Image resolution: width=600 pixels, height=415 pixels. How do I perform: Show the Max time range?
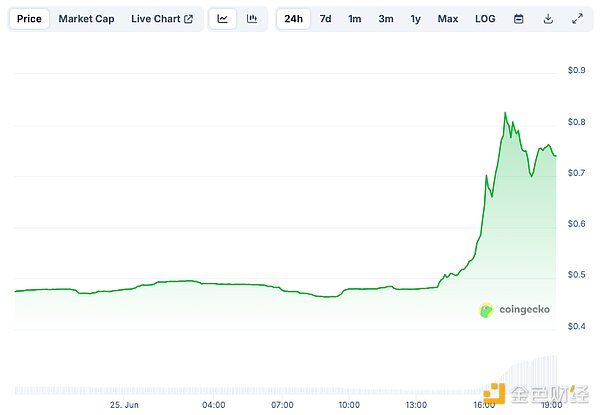448,19
